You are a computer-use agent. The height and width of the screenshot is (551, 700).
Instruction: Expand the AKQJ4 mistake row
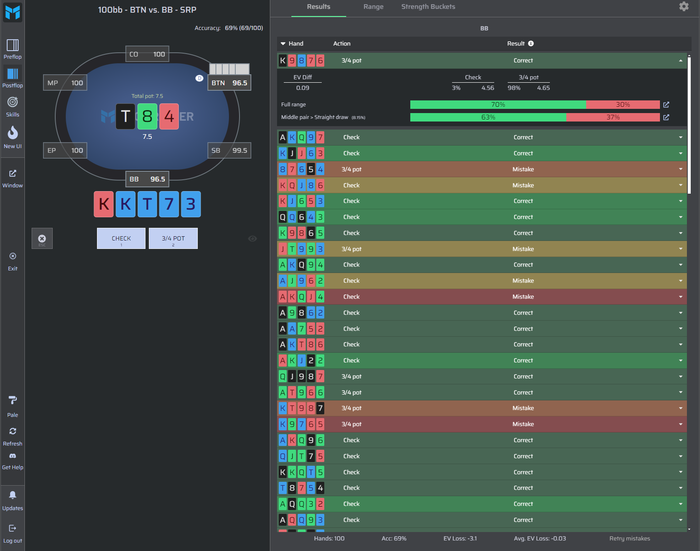tap(680, 296)
